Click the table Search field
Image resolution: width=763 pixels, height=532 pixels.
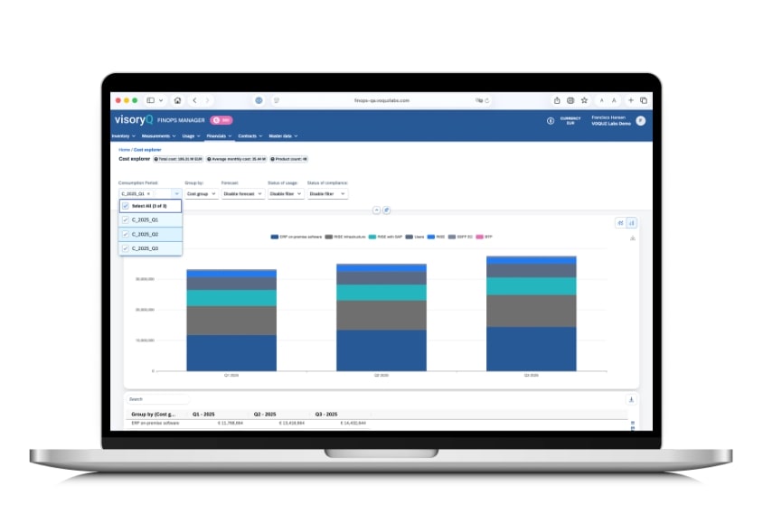click(x=157, y=399)
